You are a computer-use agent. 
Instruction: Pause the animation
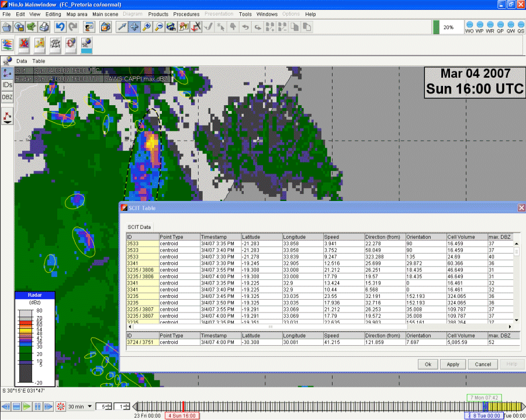(x=37, y=407)
